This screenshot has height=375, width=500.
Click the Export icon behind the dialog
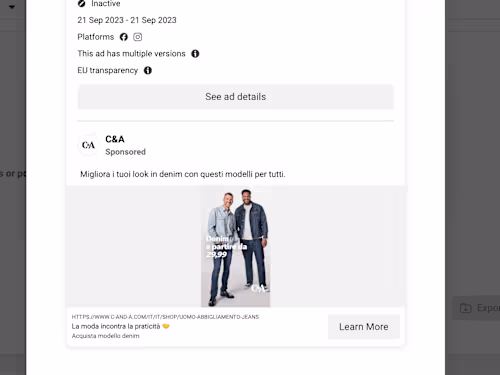[x=466, y=308]
